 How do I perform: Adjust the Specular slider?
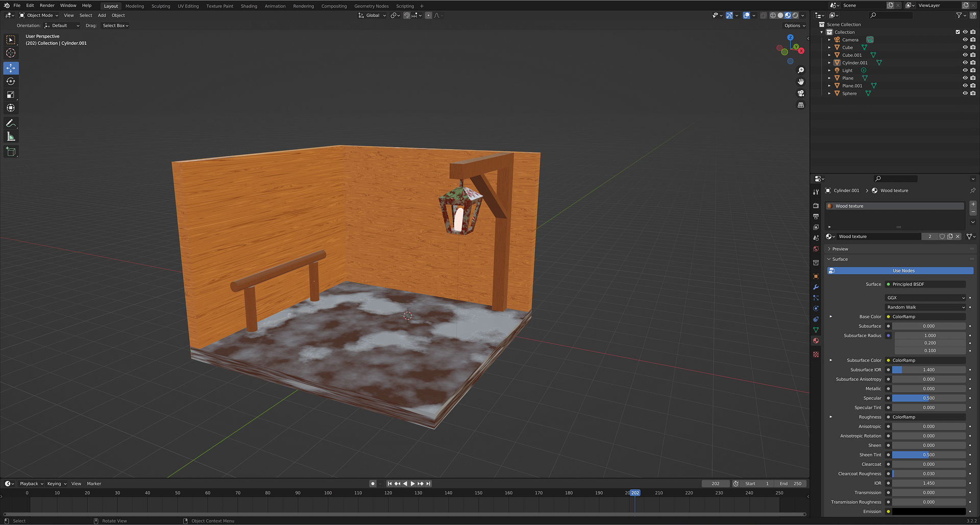pos(928,398)
